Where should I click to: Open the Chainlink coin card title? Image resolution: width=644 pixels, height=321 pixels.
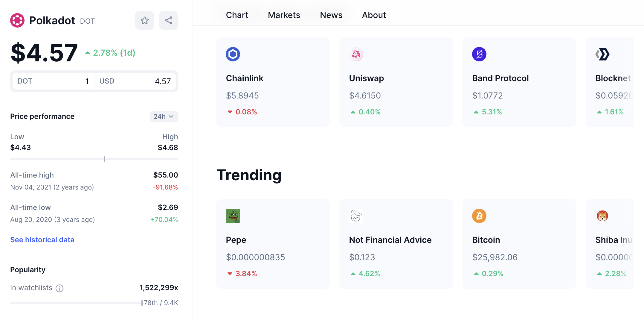point(245,78)
